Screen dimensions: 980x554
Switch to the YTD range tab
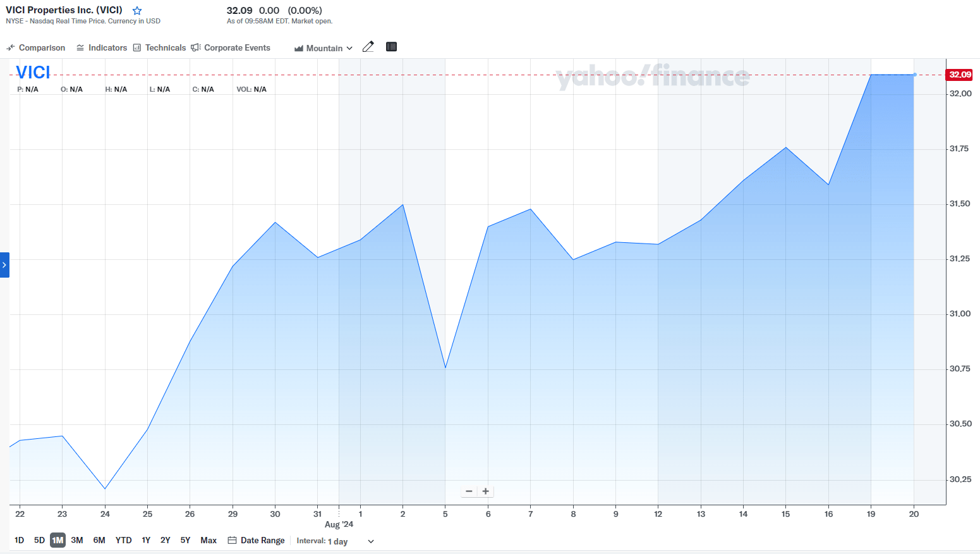123,540
